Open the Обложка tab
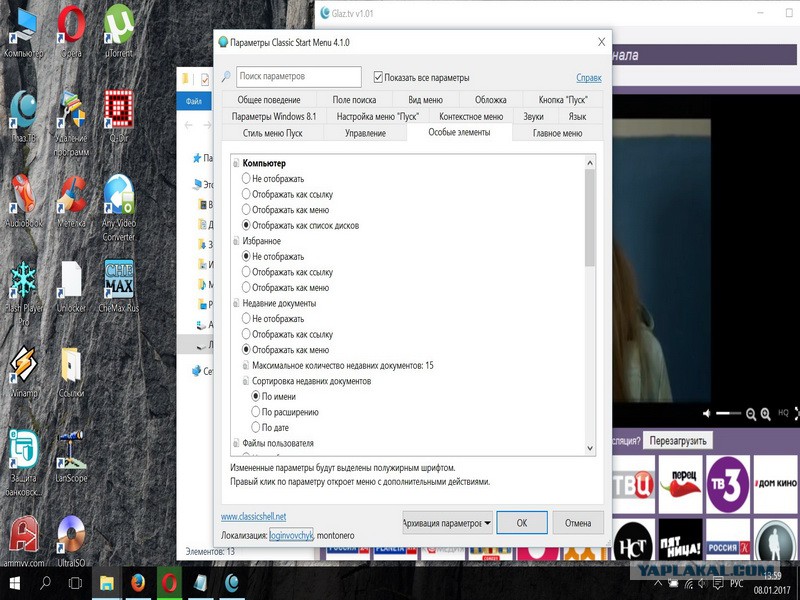Image resolution: width=800 pixels, height=600 pixels. (490, 100)
